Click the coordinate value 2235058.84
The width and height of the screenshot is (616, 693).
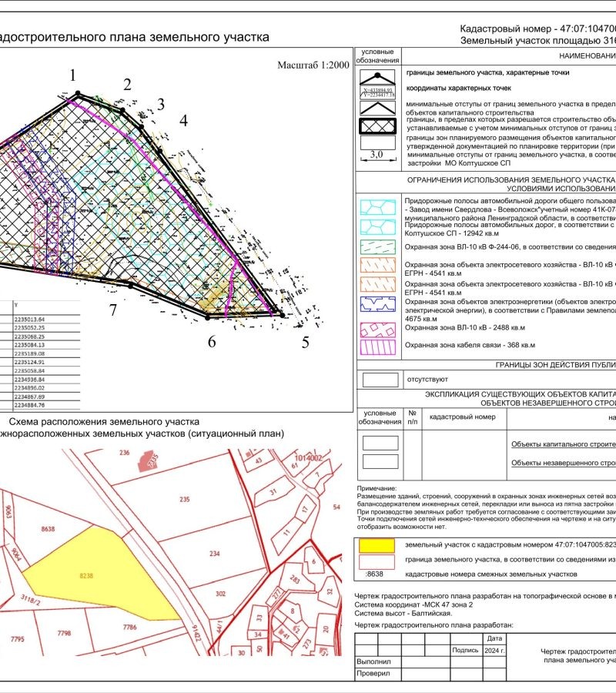(29, 371)
